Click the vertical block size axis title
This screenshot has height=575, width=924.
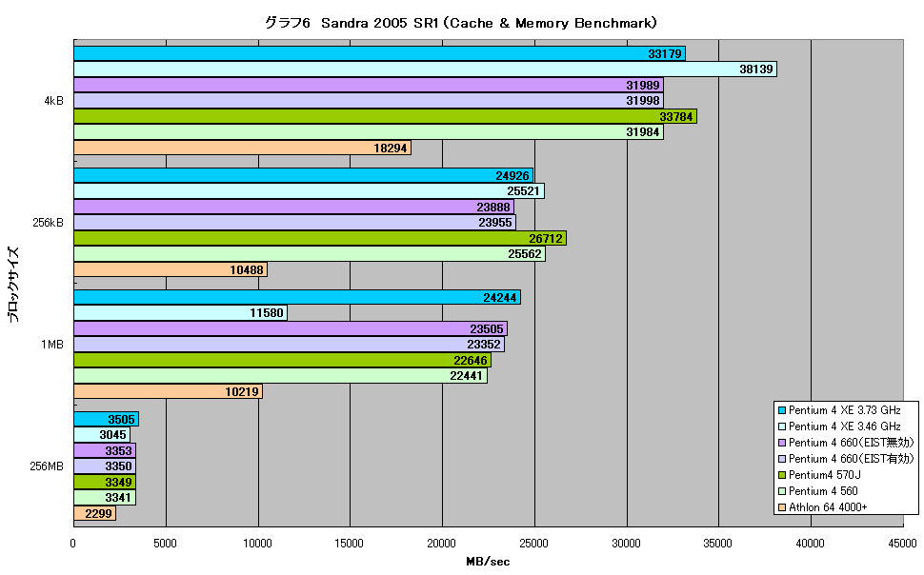(x=13, y=284)
